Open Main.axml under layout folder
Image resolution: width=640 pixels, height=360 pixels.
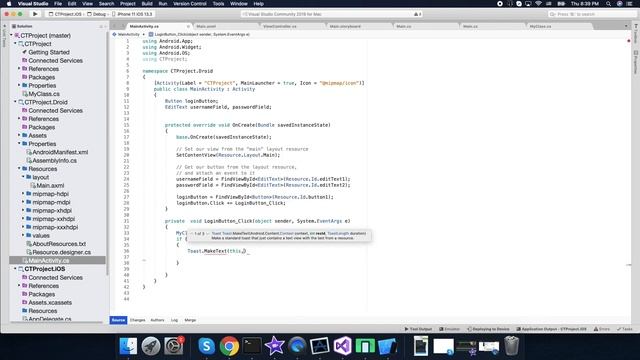coord(50,185)
